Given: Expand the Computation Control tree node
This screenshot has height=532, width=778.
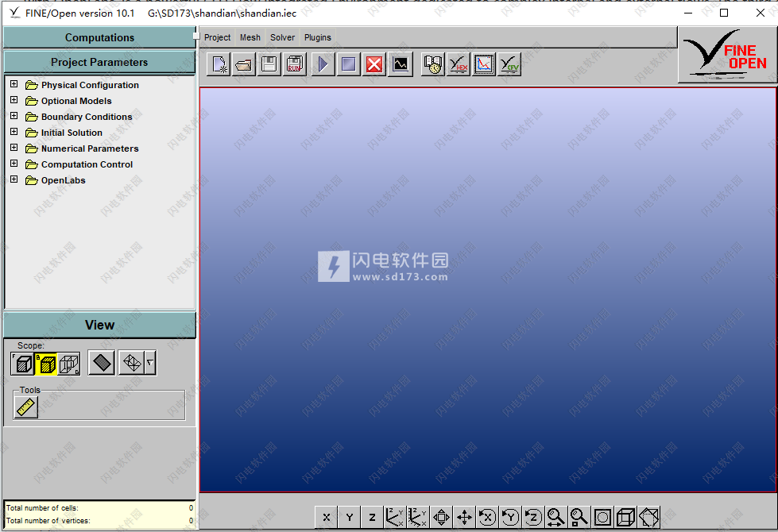Looking at the screenshot, I should click(14, 164).
